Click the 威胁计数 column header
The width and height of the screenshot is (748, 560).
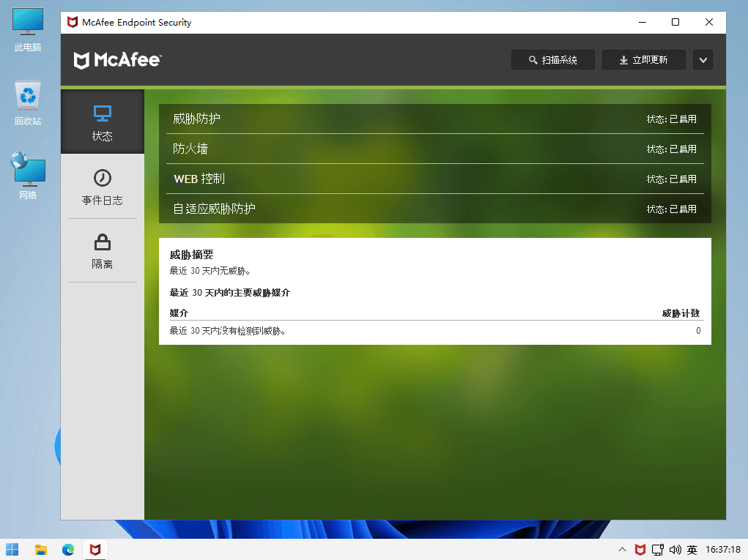681,313
